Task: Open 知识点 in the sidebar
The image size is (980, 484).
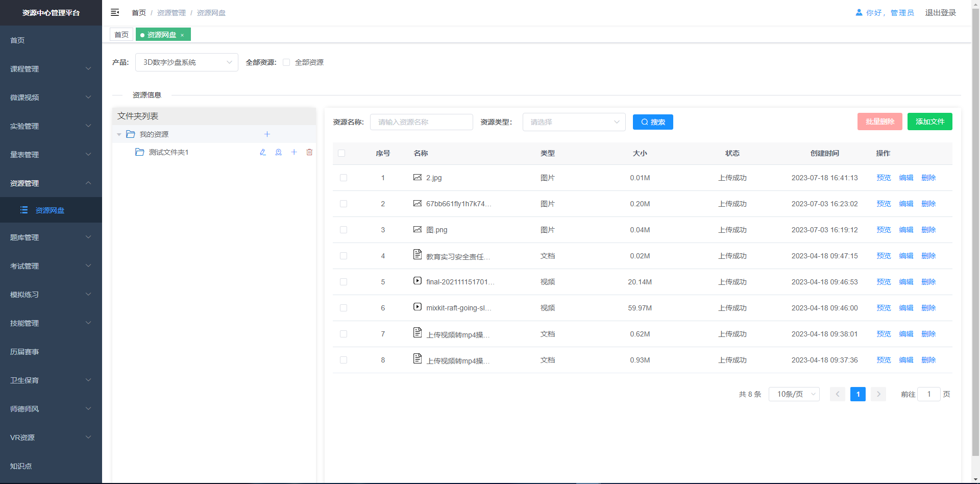Action: 51,466
